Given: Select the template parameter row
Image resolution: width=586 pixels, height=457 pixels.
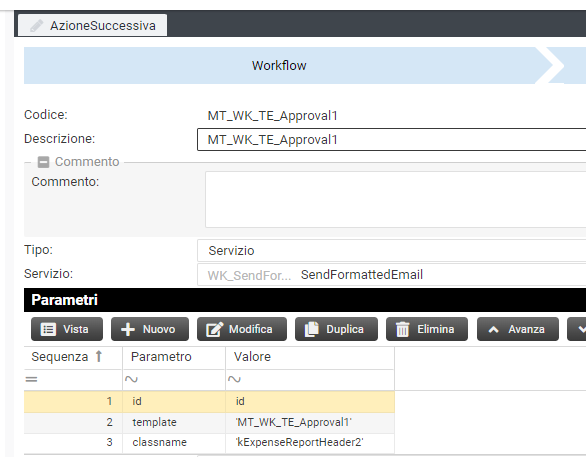Looking at the screenshot, I should [x=209, y=423].
